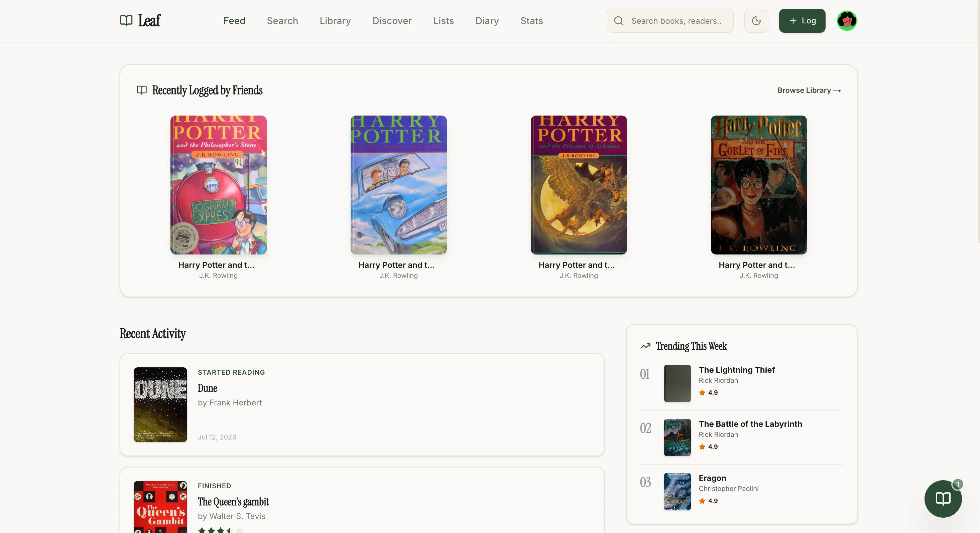Click the Dune book cover thumbnail
This screenshot has height=533, width=980.
(x=160, y=404)
